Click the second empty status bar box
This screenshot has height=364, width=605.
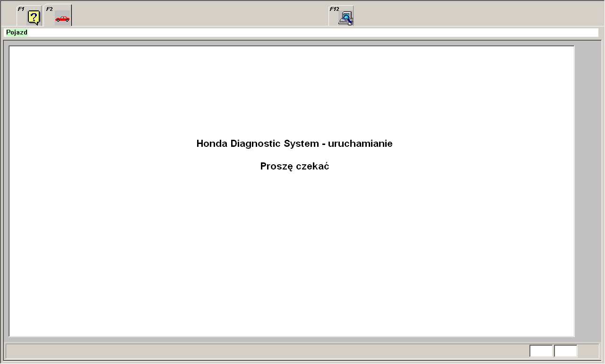click(566, 351)
